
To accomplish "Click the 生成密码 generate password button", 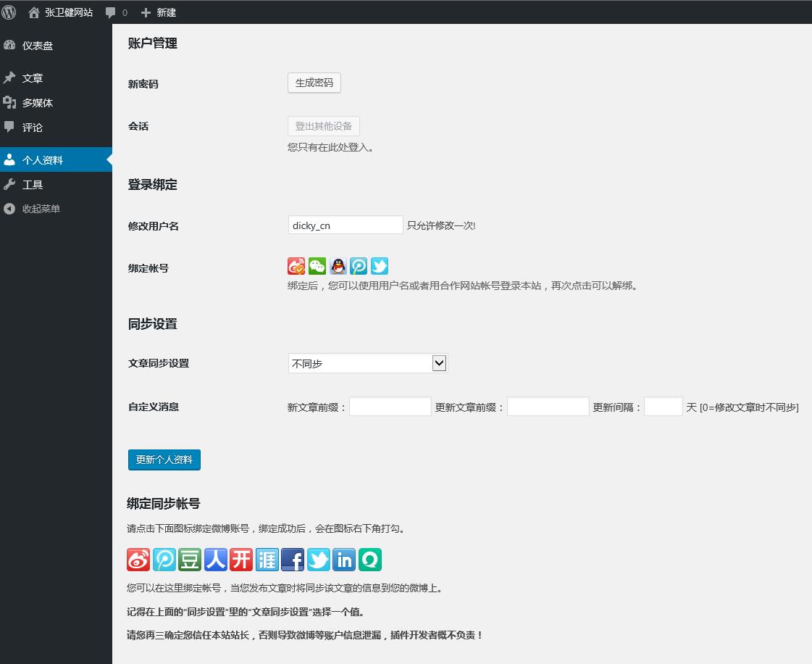I will [x=314, y=83].
